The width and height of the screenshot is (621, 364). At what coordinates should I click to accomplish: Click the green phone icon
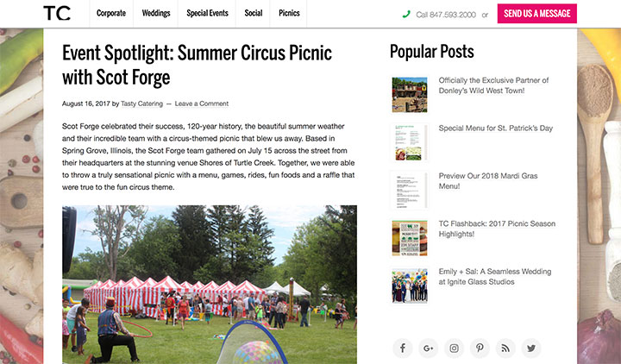[406, 15]
